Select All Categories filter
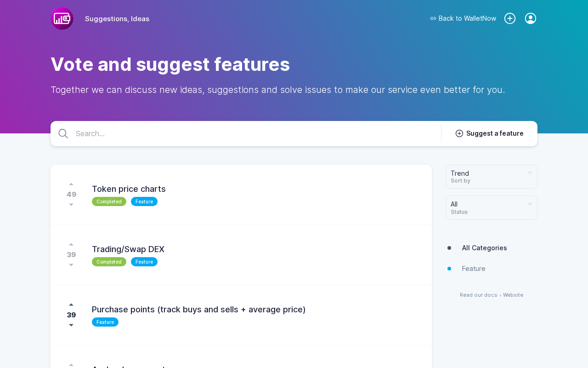Image resolution: width=588 pixels, height=368 pixels. [x=484, y=248]
